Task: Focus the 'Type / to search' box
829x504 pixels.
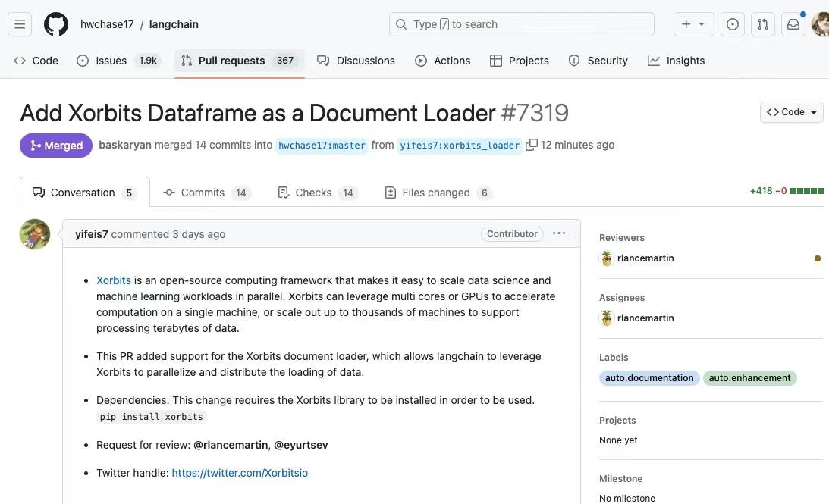Action: tap(521, 24)
